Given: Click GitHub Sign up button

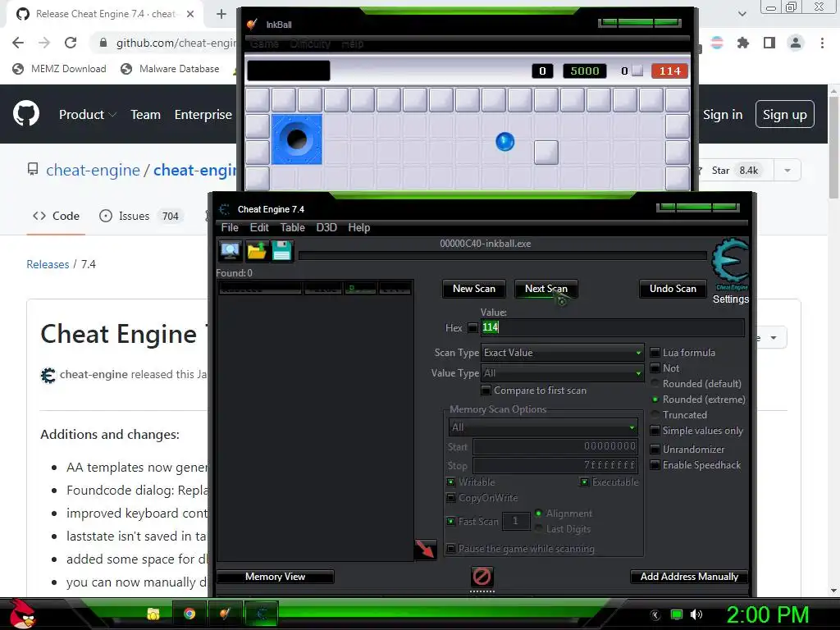Looking at the screenshot, I should (x=785, y=114).
